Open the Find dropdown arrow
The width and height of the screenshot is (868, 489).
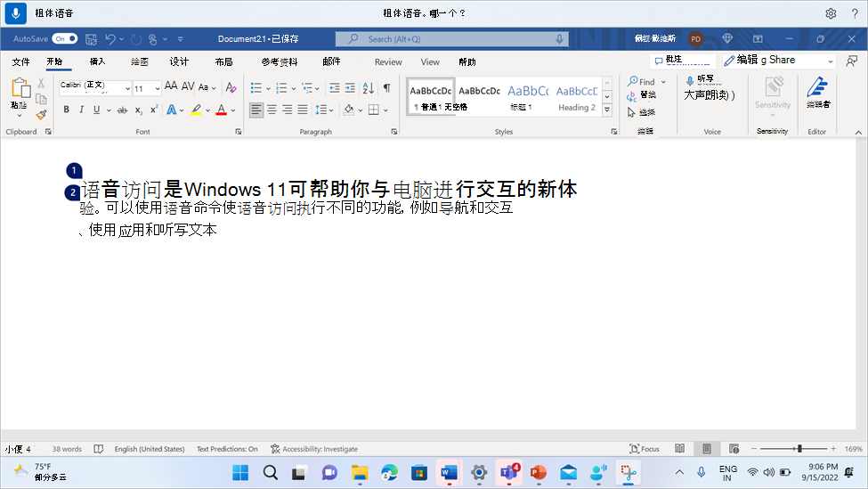(x=664, y=82)
